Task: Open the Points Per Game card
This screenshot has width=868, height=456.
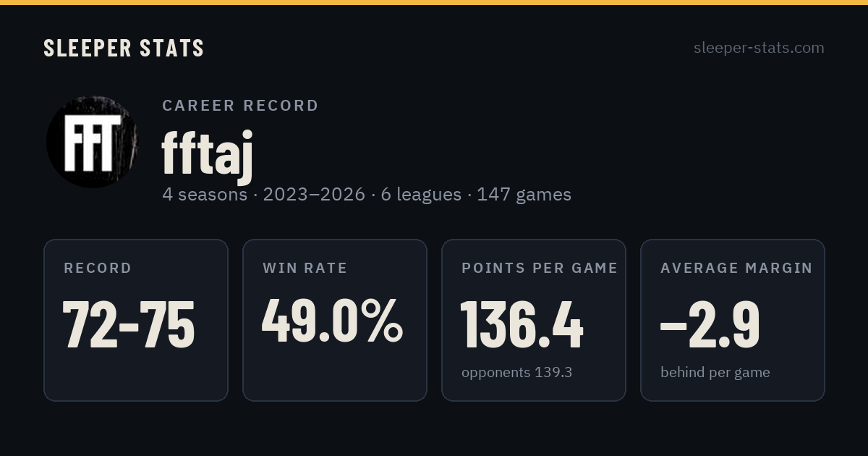Action: click(x=534, y=320)
